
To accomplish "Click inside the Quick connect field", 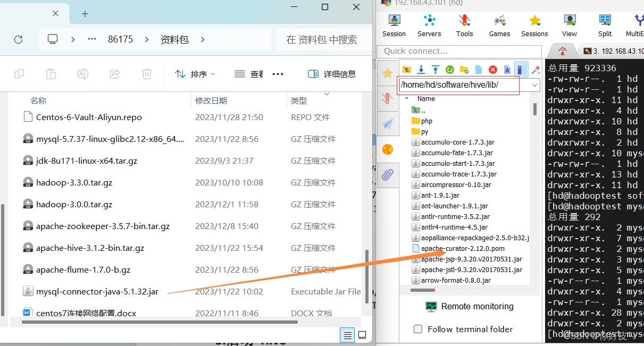I will pyautogui.click(x=458, y=52).
